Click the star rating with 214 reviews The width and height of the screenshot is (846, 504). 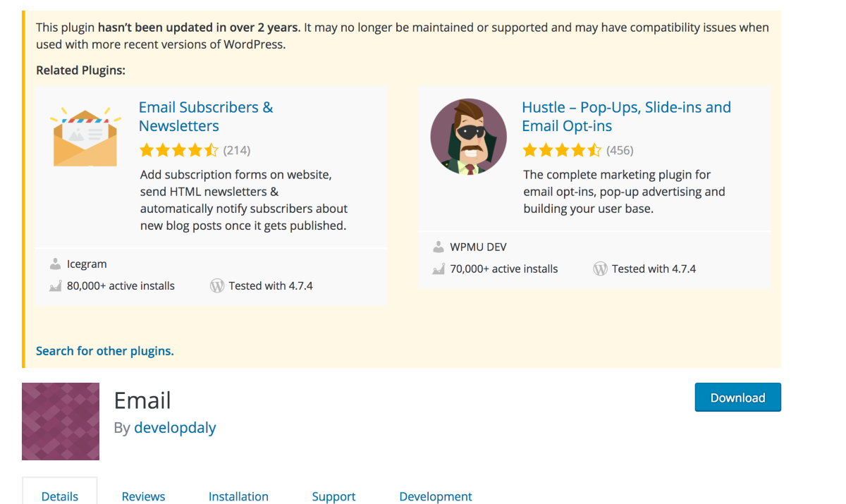(x=179, y=150)
